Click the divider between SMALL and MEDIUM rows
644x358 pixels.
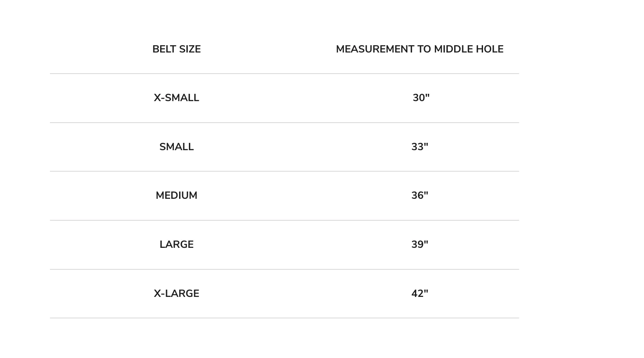click(x=284, y=171)
